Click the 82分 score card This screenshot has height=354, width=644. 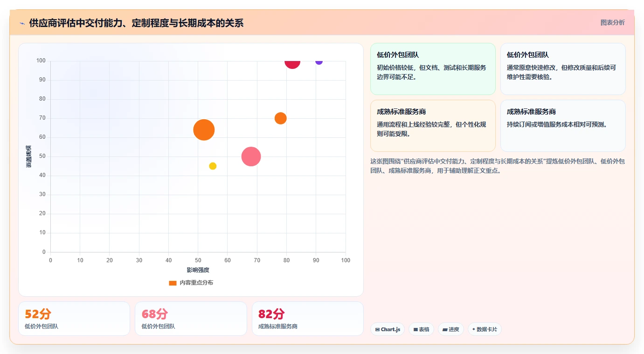(x=308, y=319)
